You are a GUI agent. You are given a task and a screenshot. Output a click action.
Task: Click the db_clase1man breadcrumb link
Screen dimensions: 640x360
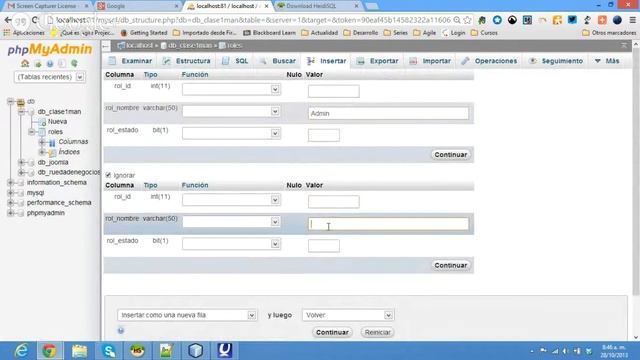click(190, 45)
